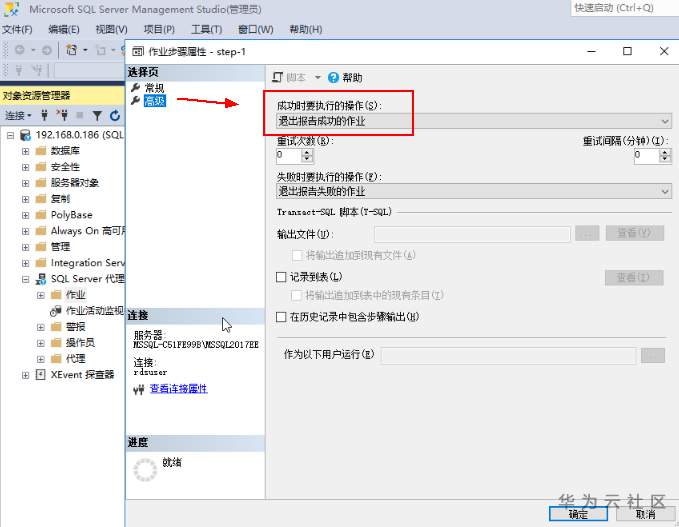Click the 取消 button
This screenshot has width=679, height=527.
[x=645, y=514]
